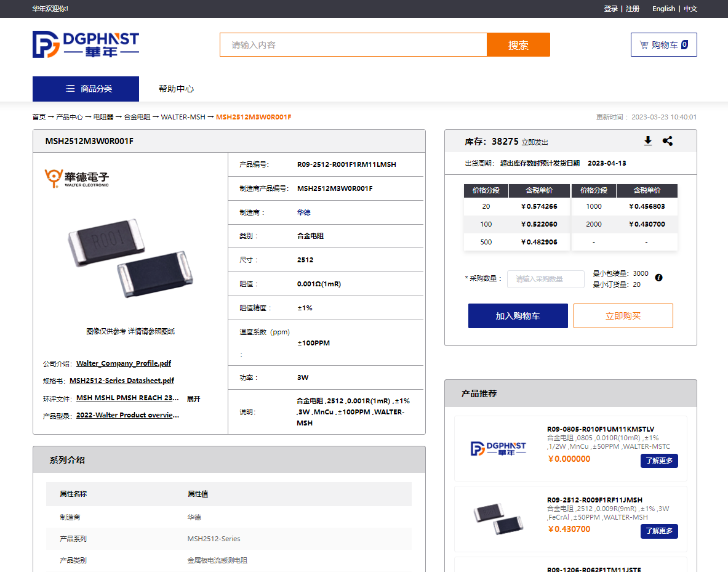
Task: Open recommended product R09-2512-R009F1RF11JMSH title
Action: point(594,500)
